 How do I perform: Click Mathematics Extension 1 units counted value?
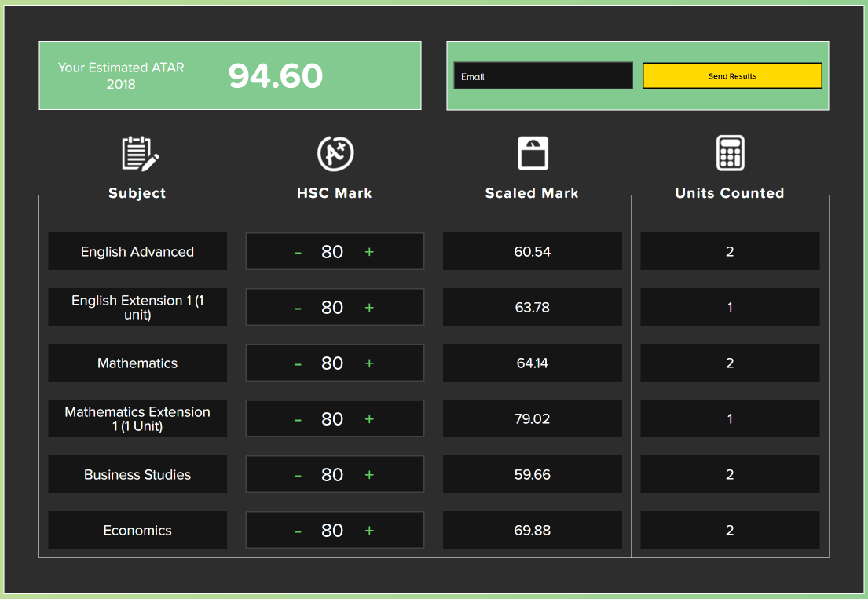(x=730, y=419)
